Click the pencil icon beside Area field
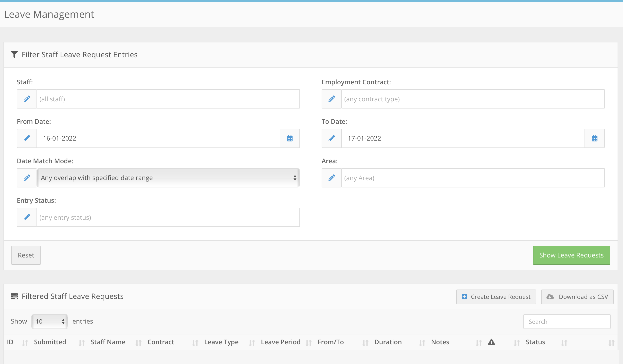 pos(331,178)
